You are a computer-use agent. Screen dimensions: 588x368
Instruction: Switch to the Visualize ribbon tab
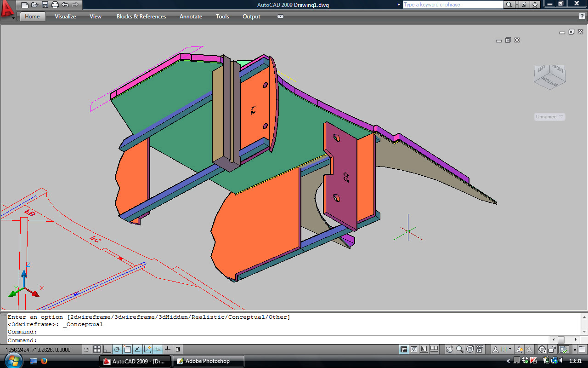pyautogui.click(x=65, y=17)
